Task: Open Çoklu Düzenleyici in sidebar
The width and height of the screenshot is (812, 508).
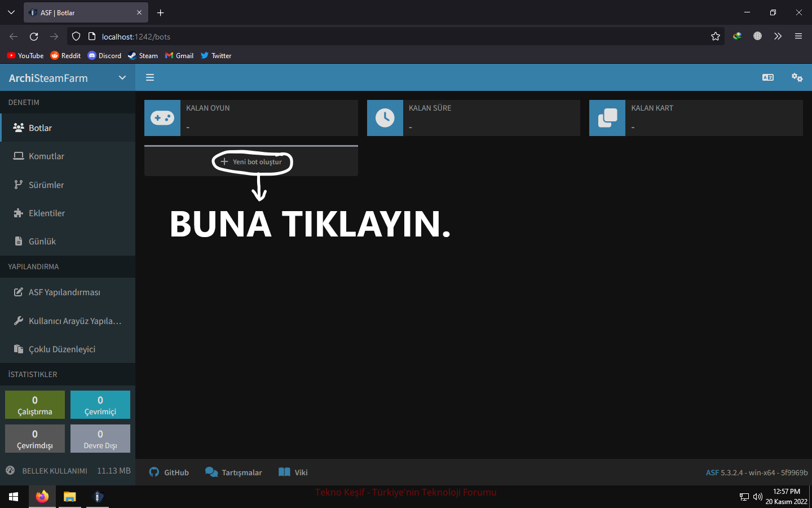Action: pos(68,349)
